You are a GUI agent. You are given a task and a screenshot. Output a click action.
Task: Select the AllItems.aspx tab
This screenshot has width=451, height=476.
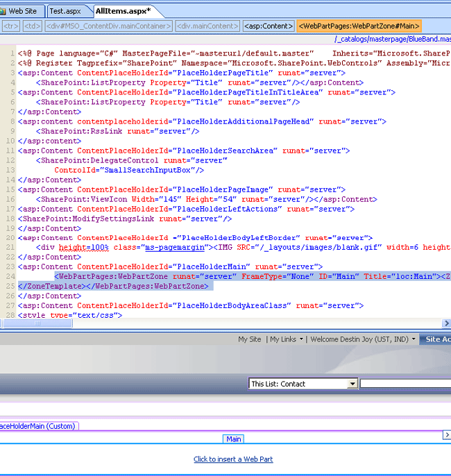(122, 11)
